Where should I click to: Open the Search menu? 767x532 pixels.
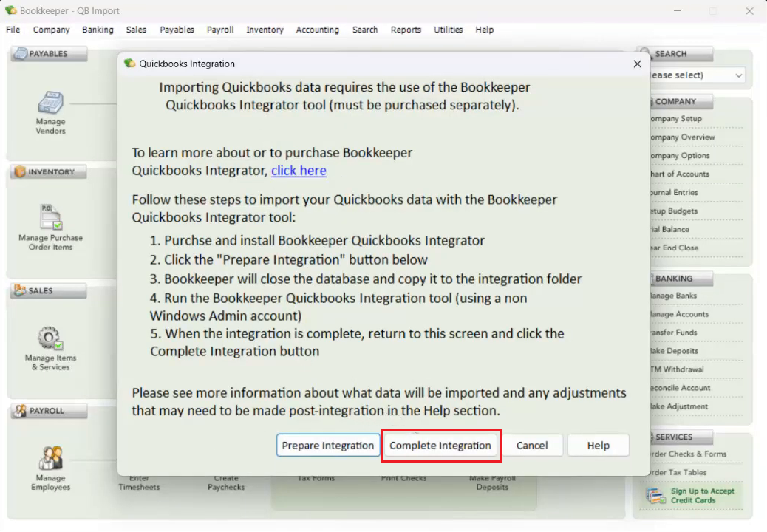pyautogui.click(x=365, y=30)
